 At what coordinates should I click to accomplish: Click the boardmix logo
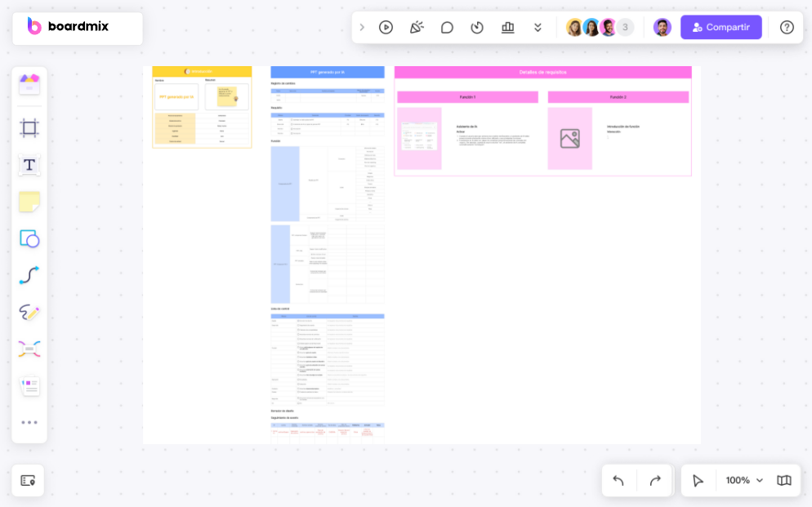[x=69, y=26]
